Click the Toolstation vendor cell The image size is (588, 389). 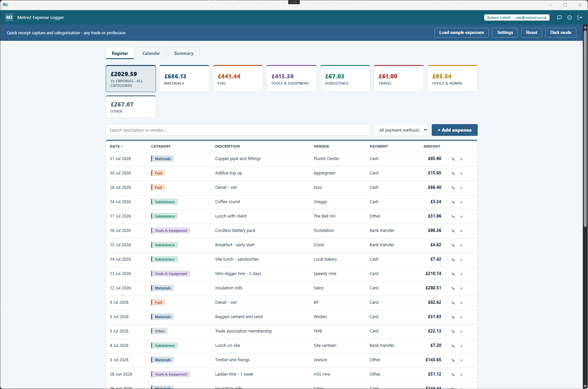point(324,231)
